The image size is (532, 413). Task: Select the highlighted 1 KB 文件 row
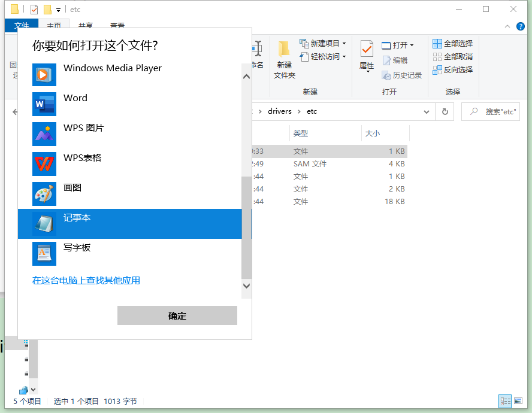click(329, 151)
